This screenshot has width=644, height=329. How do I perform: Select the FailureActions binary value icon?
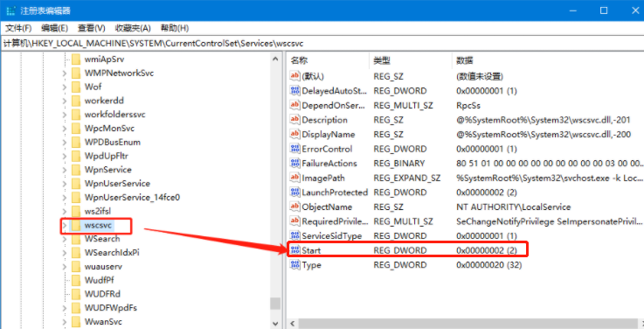(x=294, y=164)
